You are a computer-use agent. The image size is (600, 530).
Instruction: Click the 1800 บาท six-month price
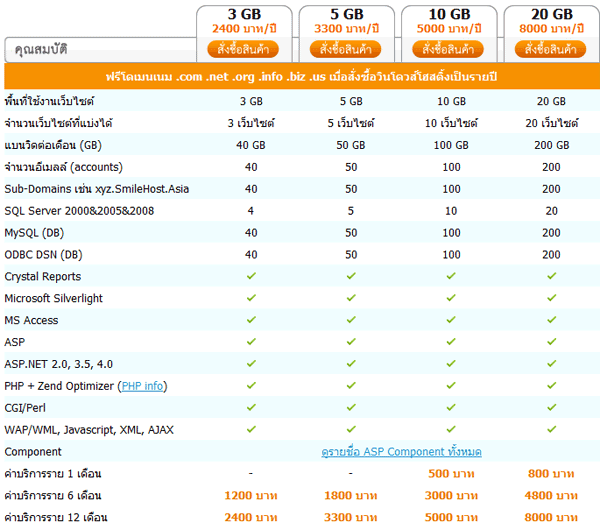pyautogui.click(x=351, y=496)
